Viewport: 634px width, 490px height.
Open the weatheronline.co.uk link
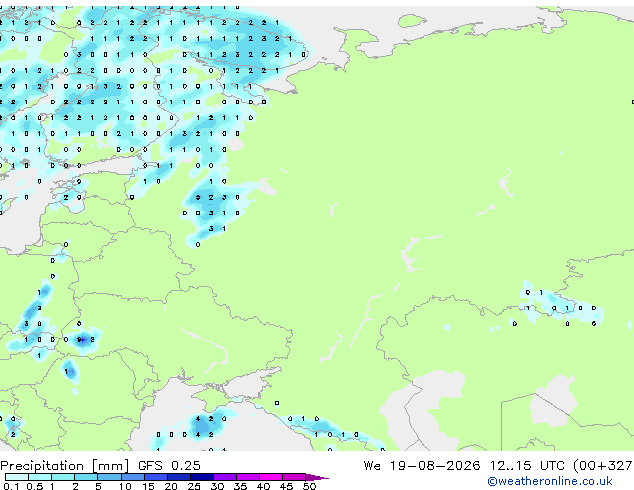(550, 481)
